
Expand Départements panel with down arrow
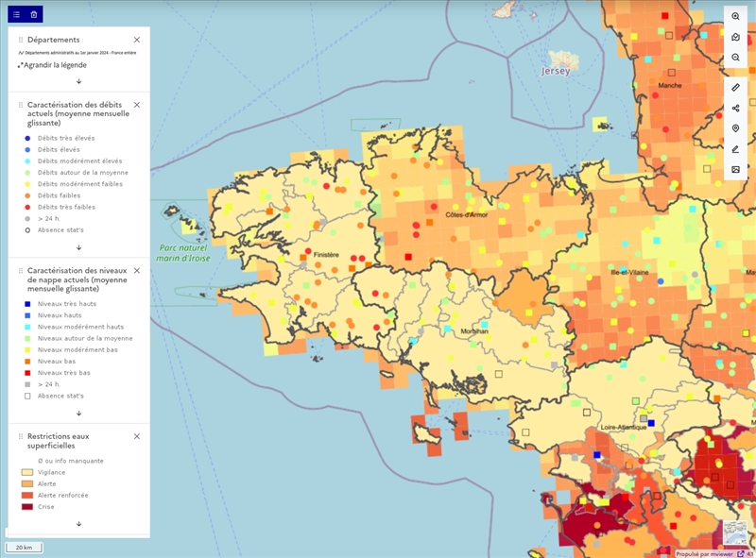coord(79,81)
